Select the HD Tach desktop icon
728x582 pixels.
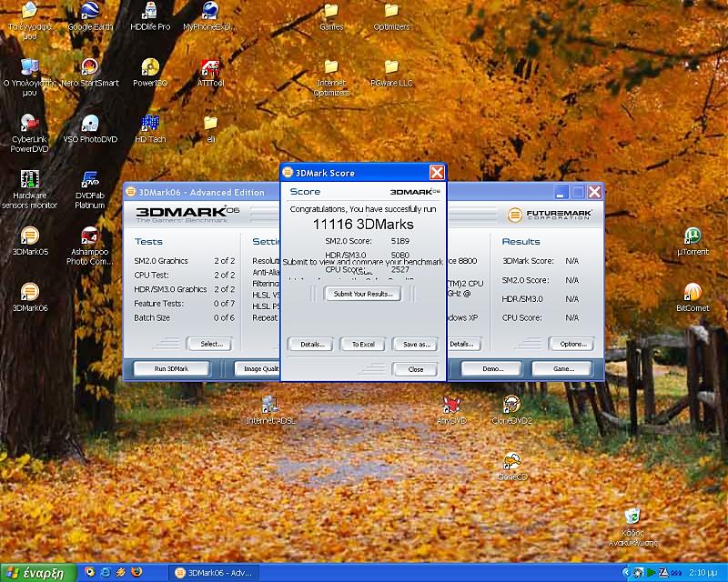[150, 128]
